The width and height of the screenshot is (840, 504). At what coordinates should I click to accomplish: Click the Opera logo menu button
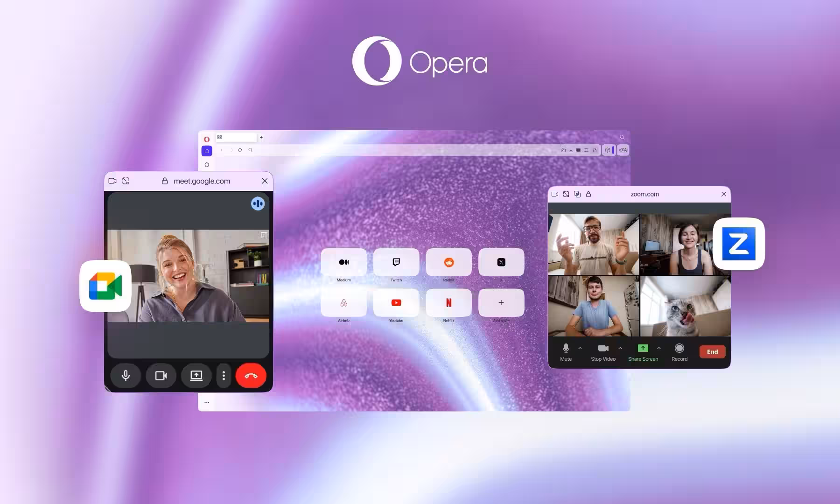click(207, 139)
